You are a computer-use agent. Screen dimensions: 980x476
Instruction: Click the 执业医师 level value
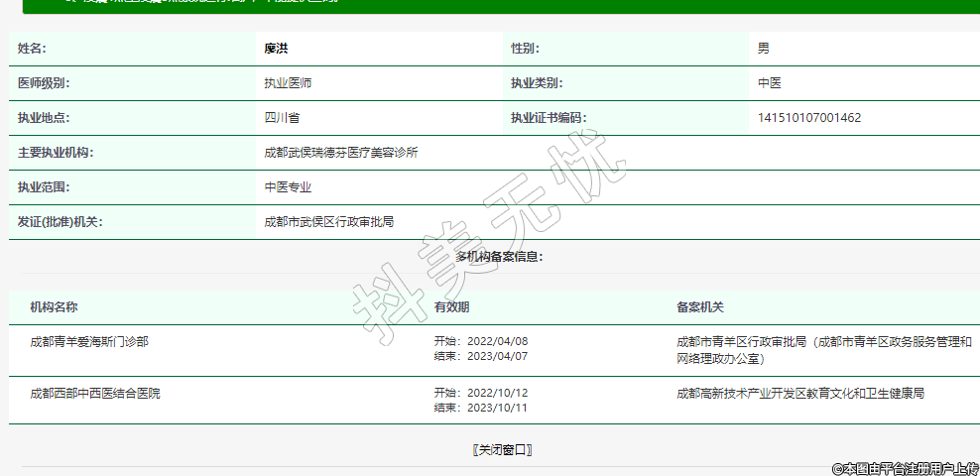tap(288, 83)
